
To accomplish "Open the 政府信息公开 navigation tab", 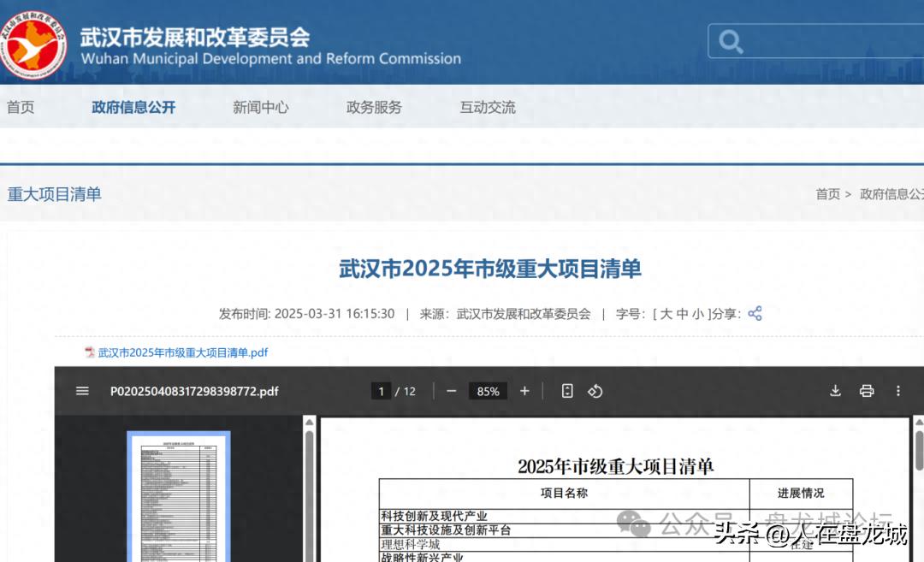I will pyautogui.click(x=133, y=107).
